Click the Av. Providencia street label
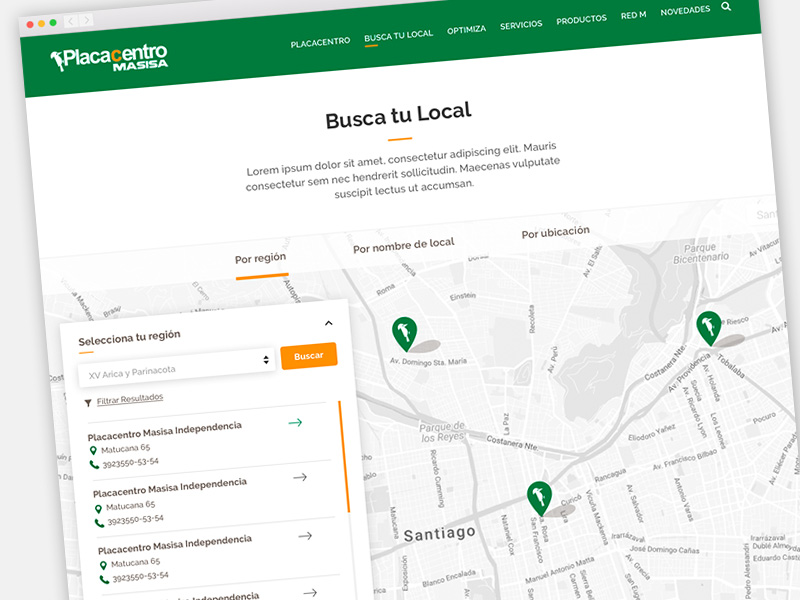 [x=689, y=374]
